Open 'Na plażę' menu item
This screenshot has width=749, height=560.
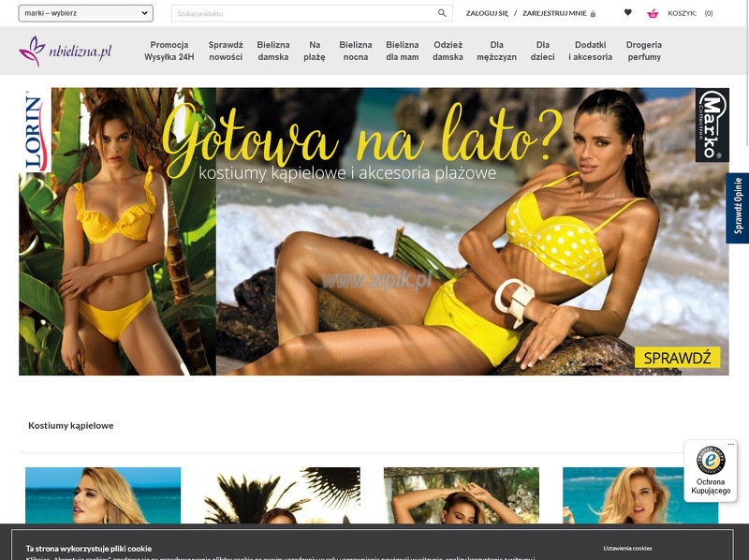coord(315,51)
